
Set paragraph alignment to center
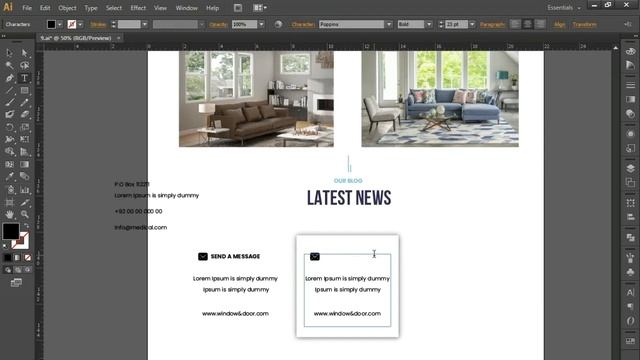(x=527, y=24)
